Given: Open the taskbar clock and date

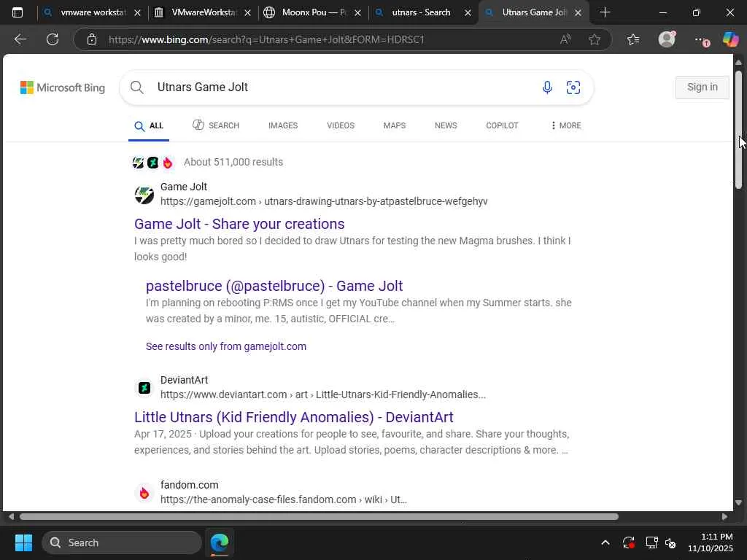Looking at the screenshot, I should (711, 542).
